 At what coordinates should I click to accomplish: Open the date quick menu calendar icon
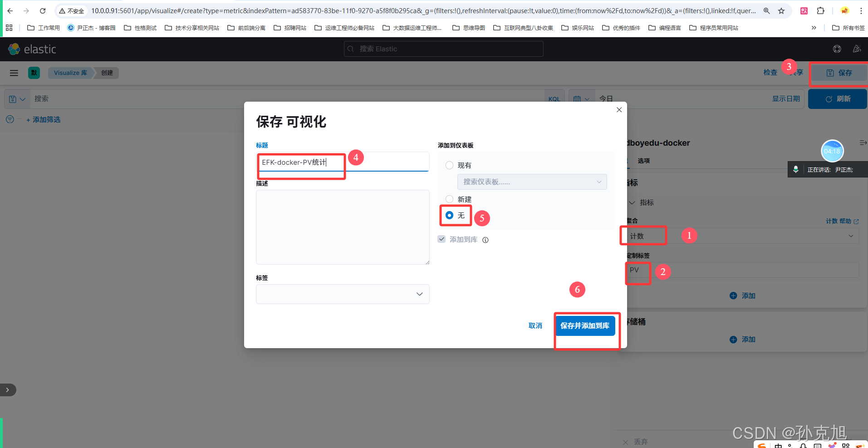point(581,99)
